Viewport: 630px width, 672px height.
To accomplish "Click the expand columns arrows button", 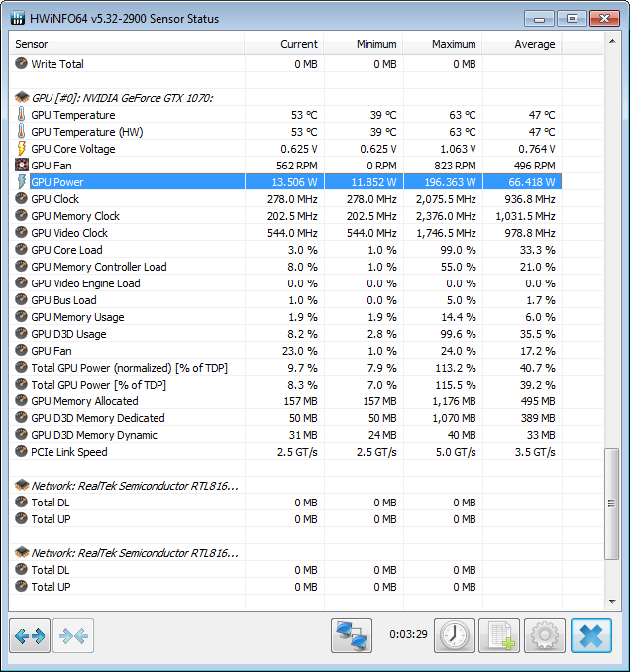I will click(x=30, y=636).
